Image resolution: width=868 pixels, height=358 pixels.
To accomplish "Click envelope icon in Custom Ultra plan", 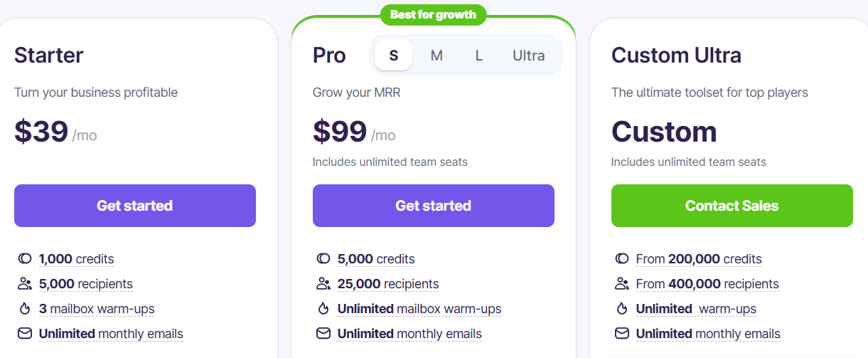I will [x=622, y=333].
